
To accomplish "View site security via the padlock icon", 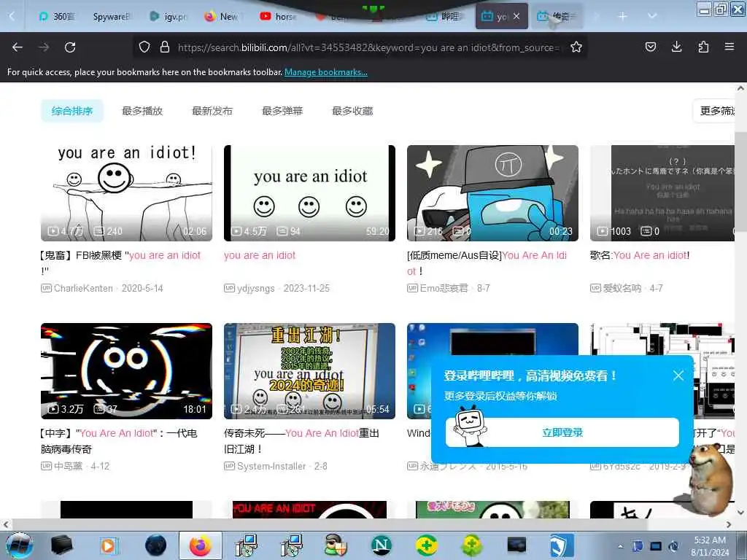I will 165,47.
